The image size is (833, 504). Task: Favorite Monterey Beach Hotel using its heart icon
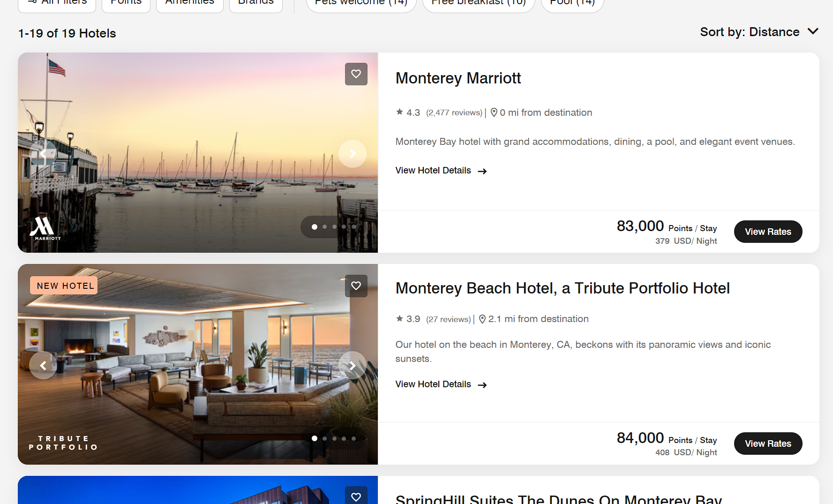(x=356, y=286)
